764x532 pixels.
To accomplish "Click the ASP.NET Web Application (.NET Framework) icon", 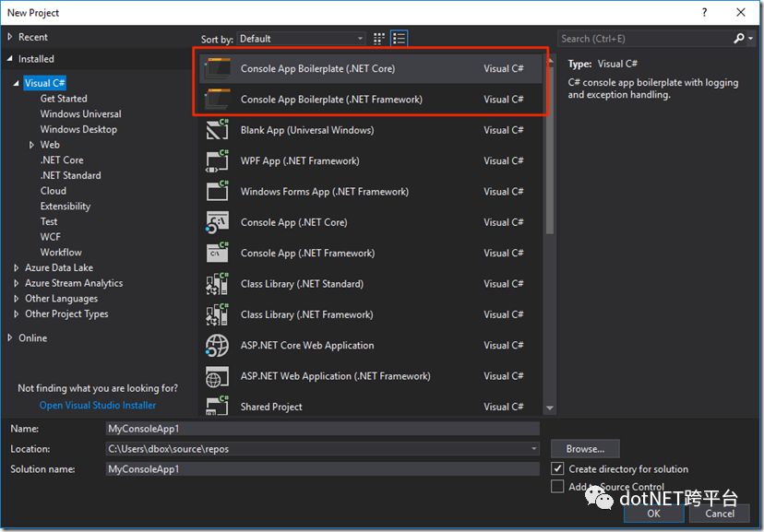I will pos(218,376).
